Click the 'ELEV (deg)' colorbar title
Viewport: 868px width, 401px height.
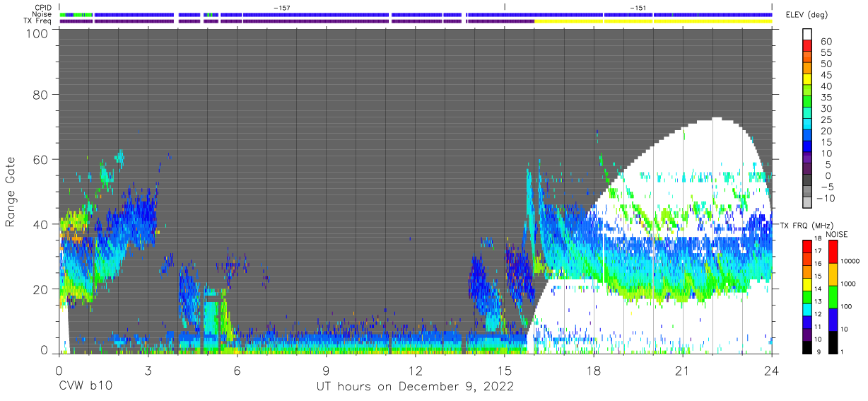(x=807, y=15)
